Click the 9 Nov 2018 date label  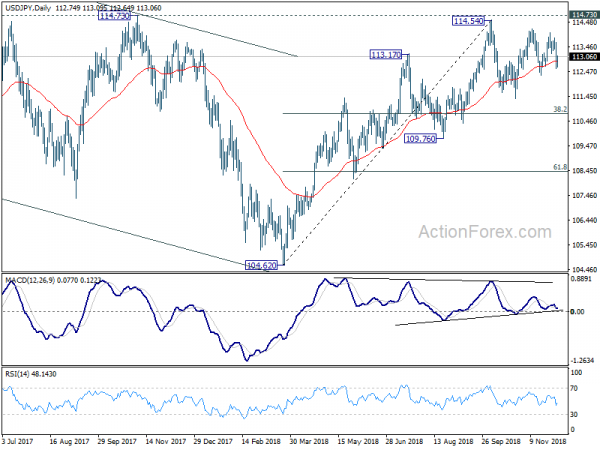(x=548, y=441)
